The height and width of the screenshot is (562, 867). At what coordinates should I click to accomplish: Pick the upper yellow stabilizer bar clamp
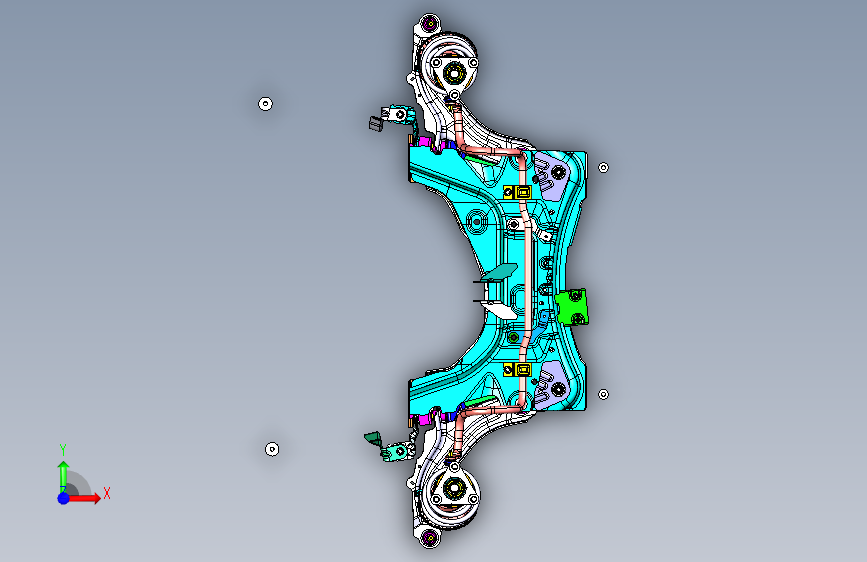[x=518, y=192]
